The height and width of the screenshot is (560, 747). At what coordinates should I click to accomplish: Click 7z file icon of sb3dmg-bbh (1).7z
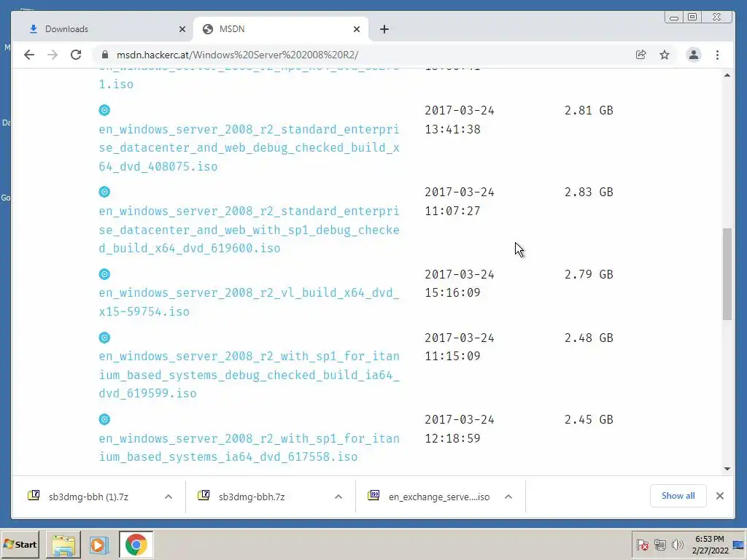(34, 495)
